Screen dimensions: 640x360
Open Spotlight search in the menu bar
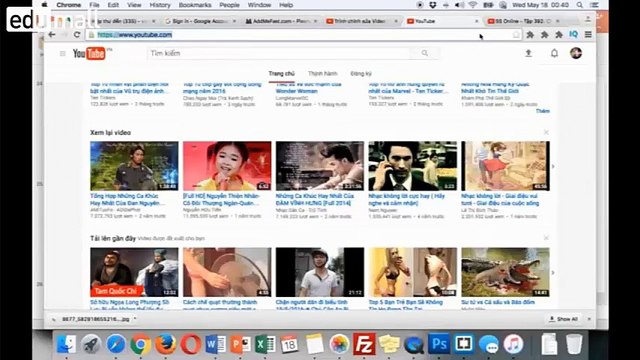[580, 5]
